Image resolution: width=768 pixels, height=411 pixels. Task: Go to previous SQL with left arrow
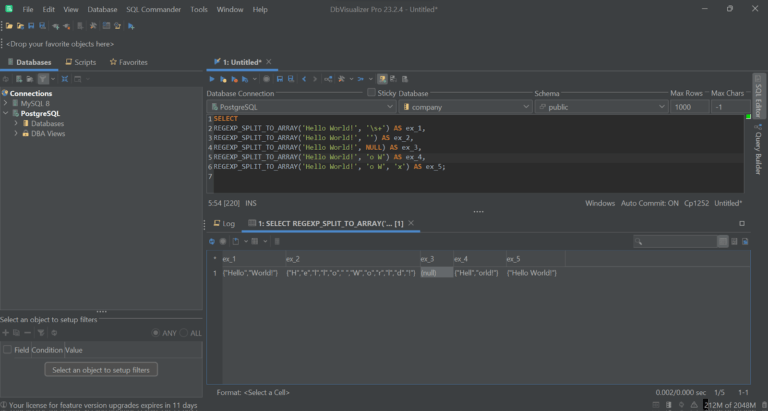(x=304, y=79)
